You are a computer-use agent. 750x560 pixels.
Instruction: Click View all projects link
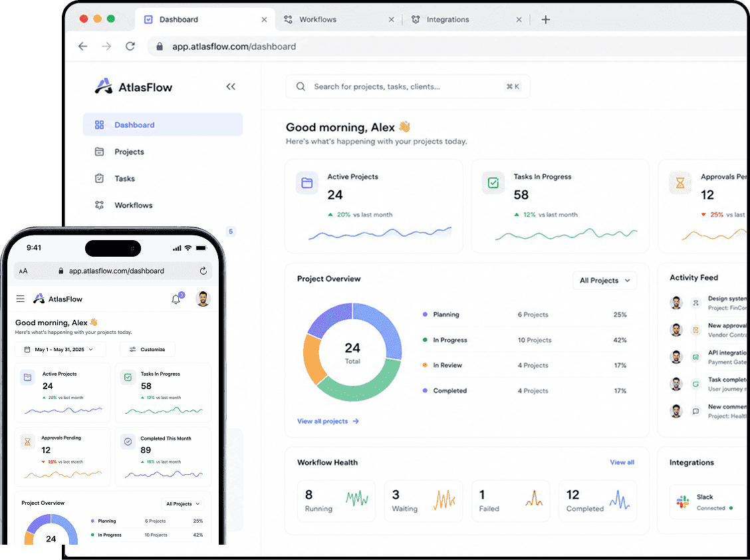[x=328, y=421]
